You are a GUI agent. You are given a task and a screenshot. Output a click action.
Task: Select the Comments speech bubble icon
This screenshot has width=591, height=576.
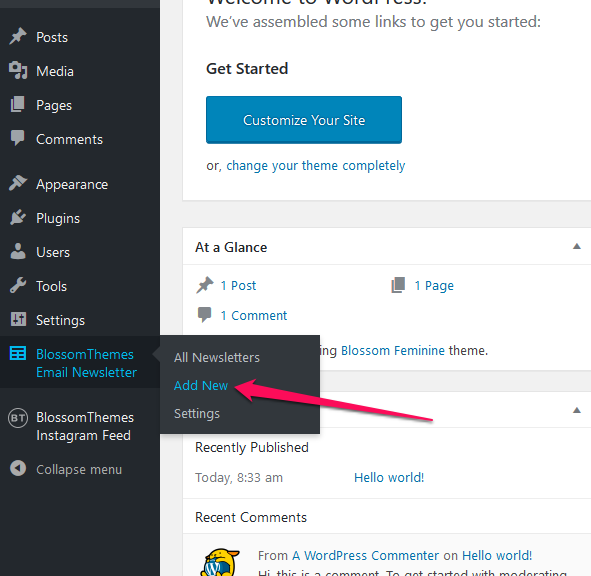(18, 138)
